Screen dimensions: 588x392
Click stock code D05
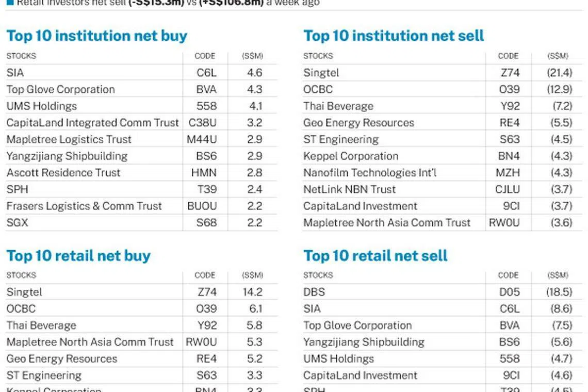(x=509, y=292)
